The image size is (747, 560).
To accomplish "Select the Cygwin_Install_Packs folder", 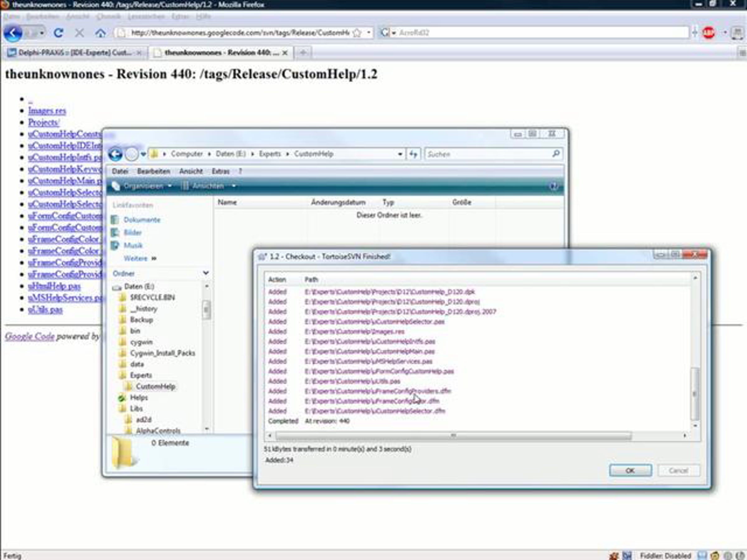I will [x=162, y=353].
